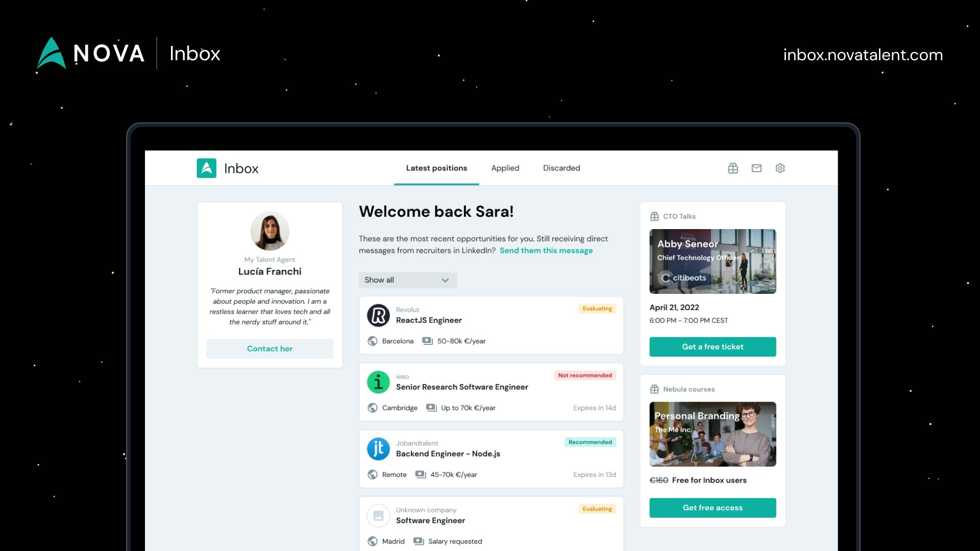Click the Revolut company logo

(378, 315)
